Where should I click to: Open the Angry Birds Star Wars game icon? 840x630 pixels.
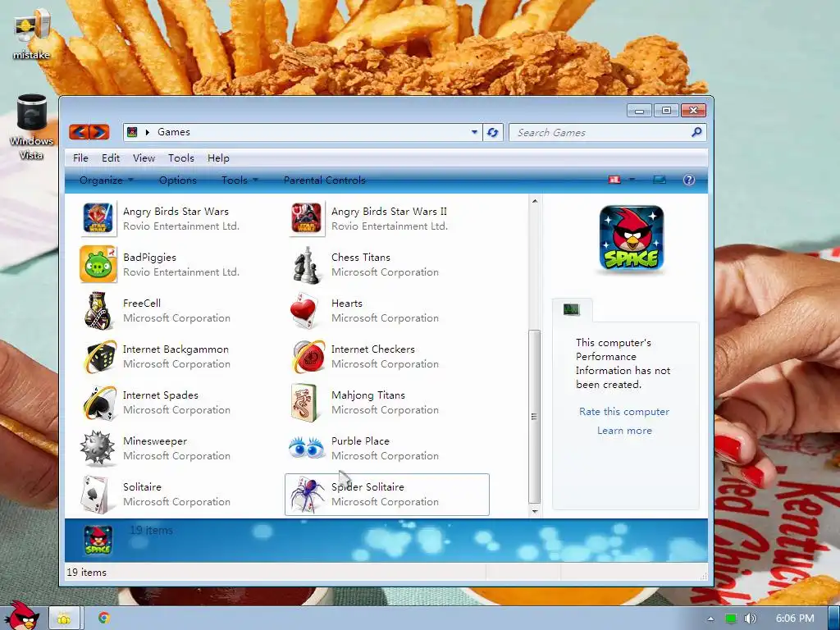pos(98,218)
